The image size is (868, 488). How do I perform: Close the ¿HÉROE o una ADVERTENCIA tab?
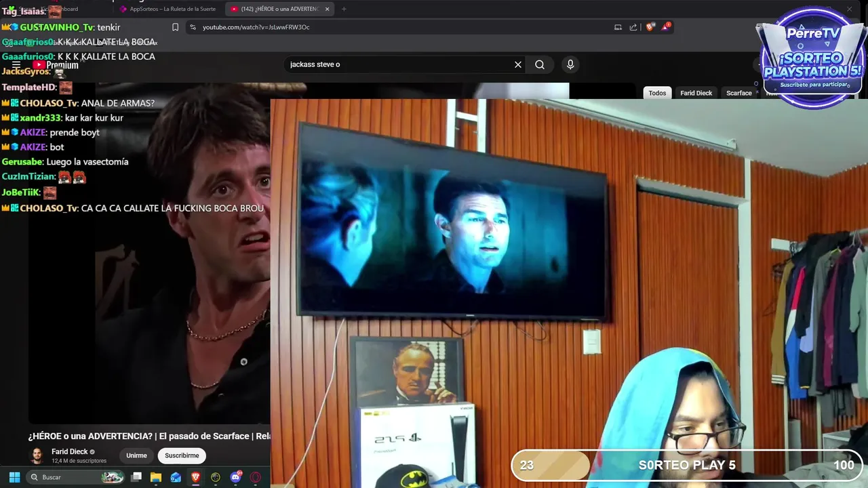click(328, 9)
